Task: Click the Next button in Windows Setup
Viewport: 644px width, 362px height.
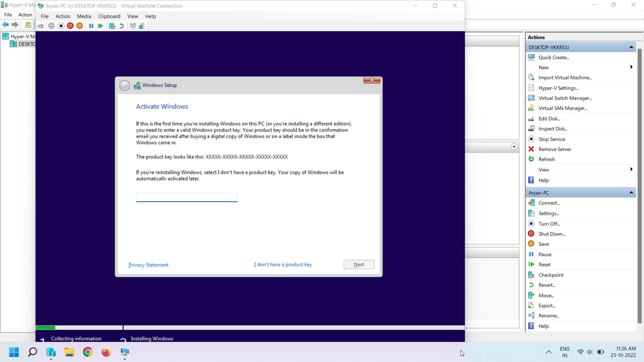Action: coord(359,264)
